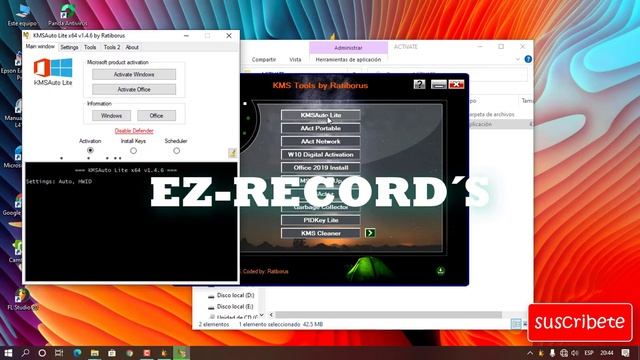The width and height of the screenshot is (640, 360).
Task: Open the Administrar ribbon tab in Explorer
Action: click(x=348, y=48)
